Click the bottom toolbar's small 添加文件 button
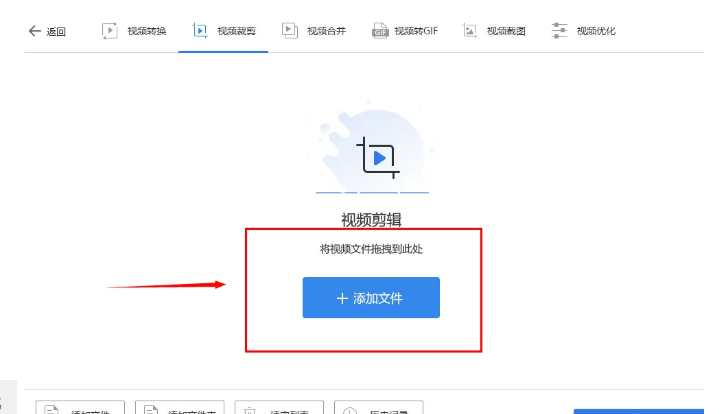Screen dimensions: 721x414 [80, 408]
